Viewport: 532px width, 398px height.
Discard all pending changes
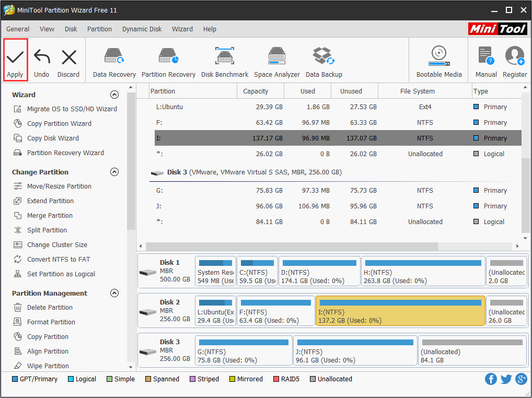(68, 63)
